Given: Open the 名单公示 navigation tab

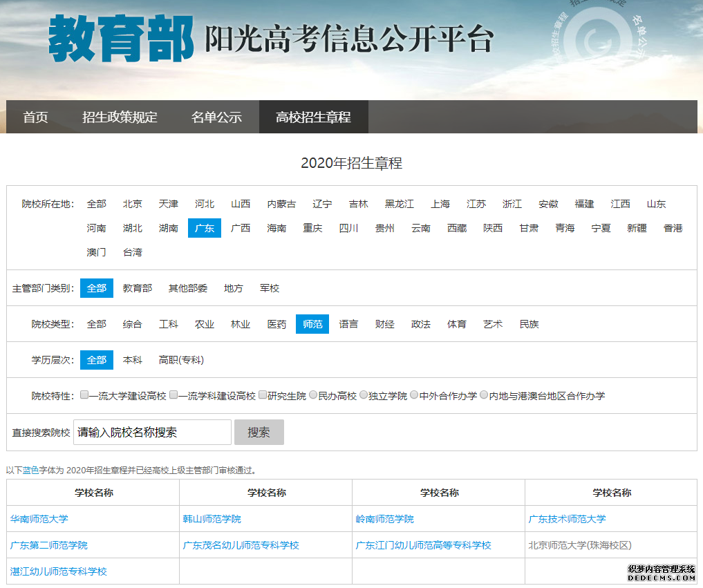Looking at the screenshot, I should (x=216, y=117).
